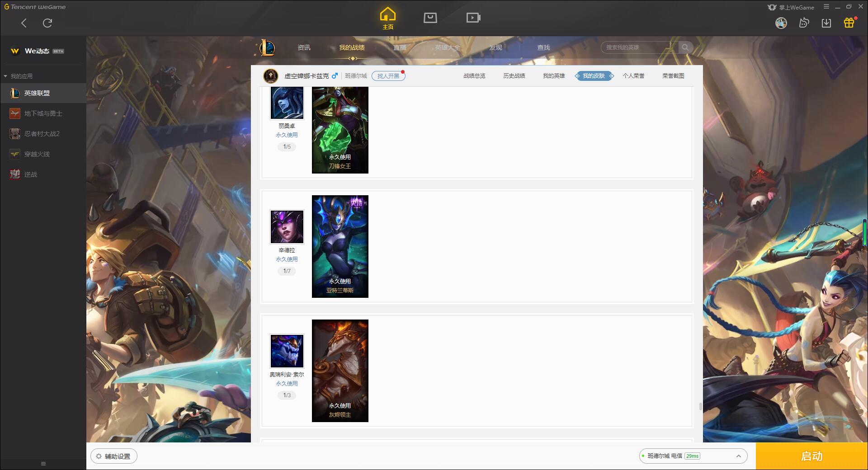Image resolution: width=868 pixels, height=470 pixels.
Task: Open the 发现 tab
Action: tap(495, 47)
